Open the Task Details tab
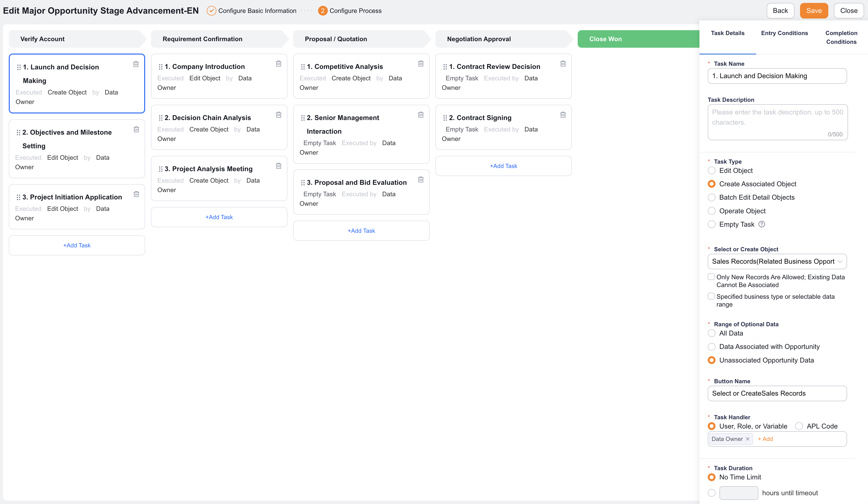Image resolution: width=868 pixels, height=504 pixels. tap(727, 33)
